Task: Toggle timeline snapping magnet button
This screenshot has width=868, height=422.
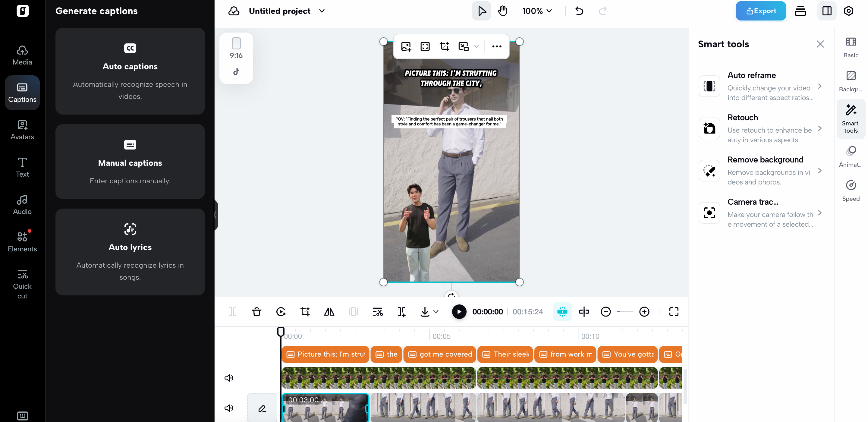Action: coord(562,312)
